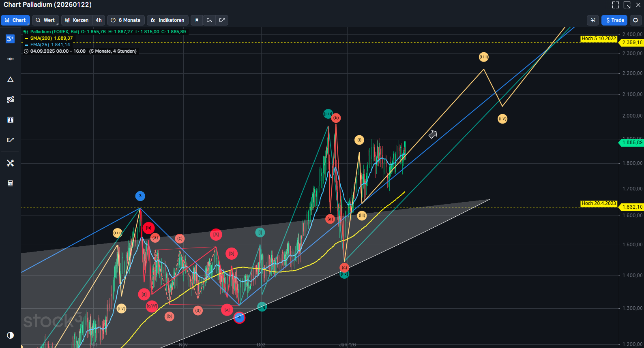The width and height of the screenshot is (644, 348).
Task: Toggle fullscreen mode for chart window
Action: pos(615,5)
